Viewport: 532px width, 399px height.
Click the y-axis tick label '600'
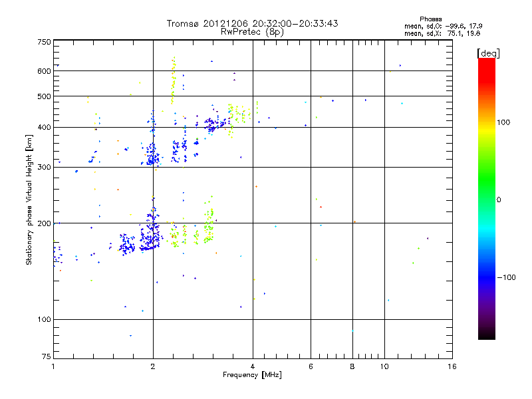click(44, 71)
